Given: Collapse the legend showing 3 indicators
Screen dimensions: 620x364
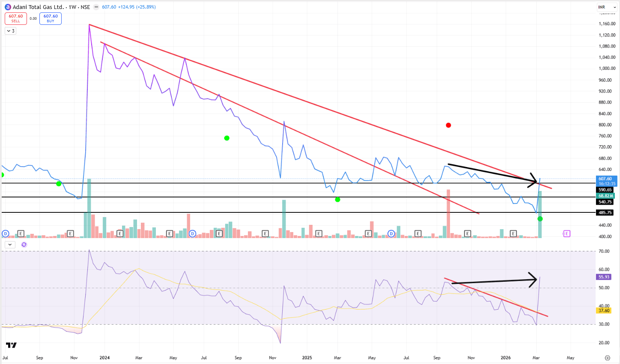Looking at the screenshot, I should click(x=11, y=31).
